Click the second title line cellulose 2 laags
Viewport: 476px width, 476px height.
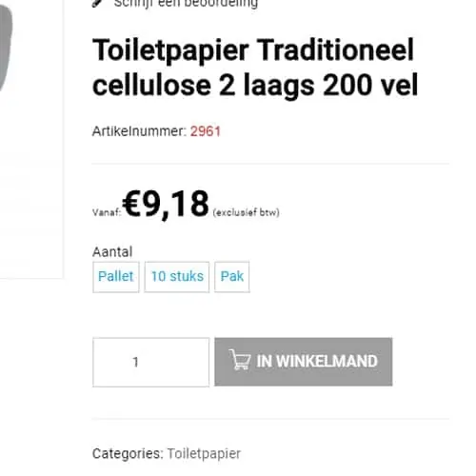(x=204, y=86)
